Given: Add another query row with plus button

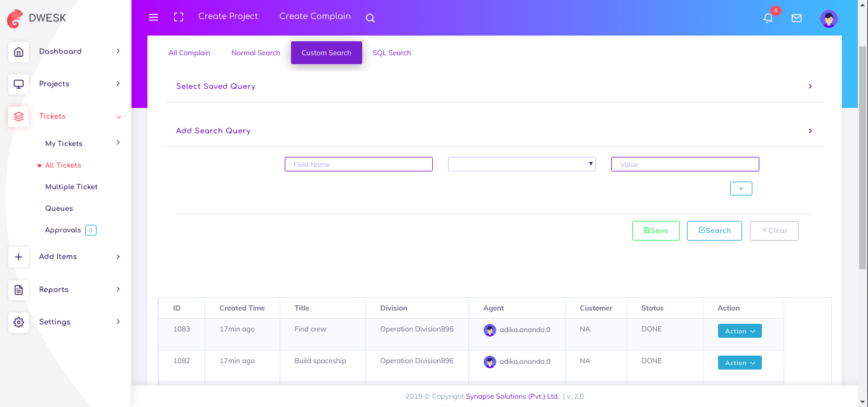Looking at the screenshot, I should pos(741,189).
